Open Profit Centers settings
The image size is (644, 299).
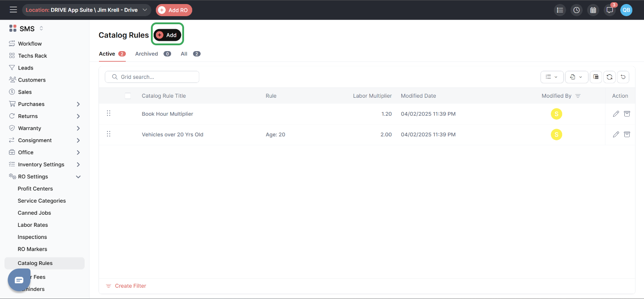pos(35,189)
